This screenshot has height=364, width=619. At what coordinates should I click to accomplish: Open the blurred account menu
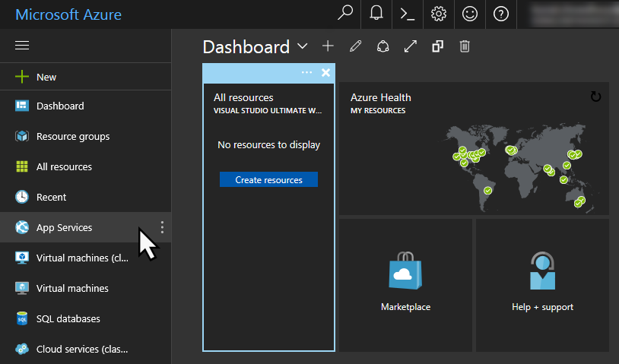click(x=573, y=14)
